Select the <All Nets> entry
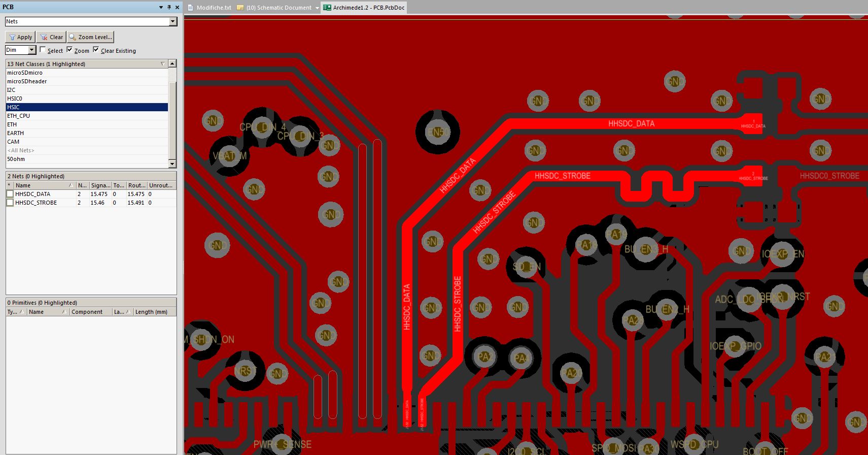 click(x=87, y=150)
